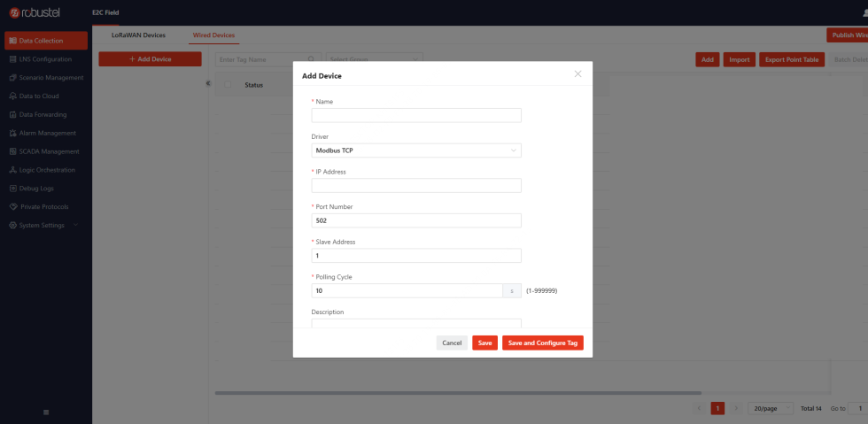The width and height of the screenshot is (868, 424).
Task: Switch to the LoRaWAN Devices tab
Action: [x=138, y=35]
